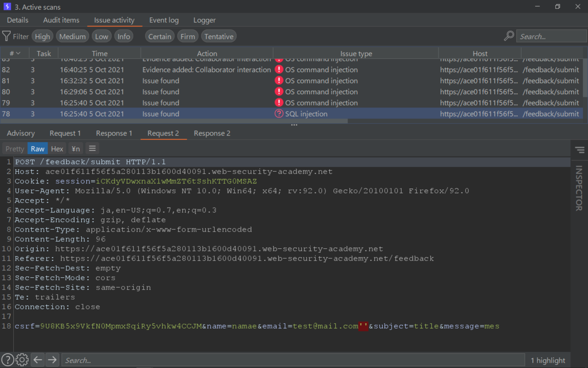Open help with question mark icon
The height and width of the screenshot is (368, 588).
[x=8, y=360]
